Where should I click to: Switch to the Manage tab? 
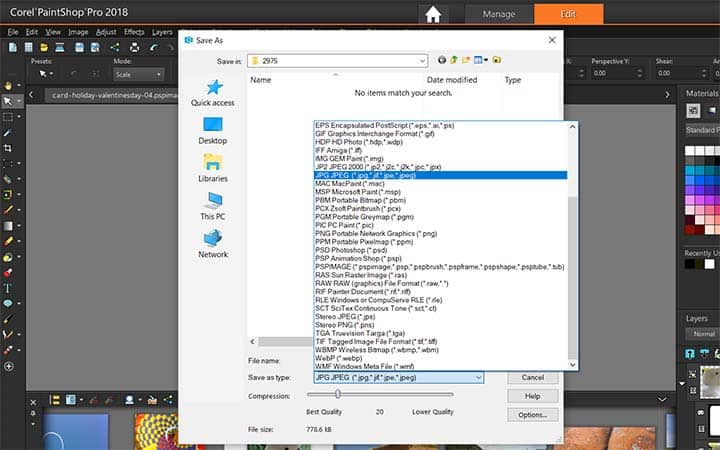[499, 14]
